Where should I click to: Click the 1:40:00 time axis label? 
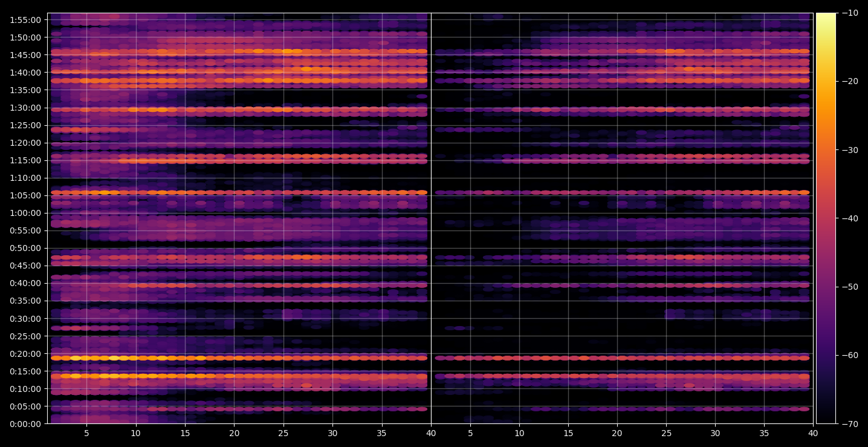tap(25, 73)
